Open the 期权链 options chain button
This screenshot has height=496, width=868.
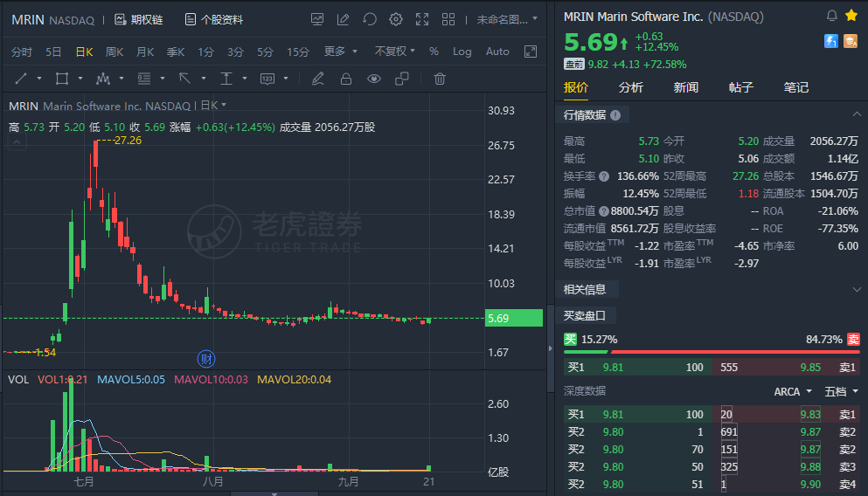click(139, 20)
